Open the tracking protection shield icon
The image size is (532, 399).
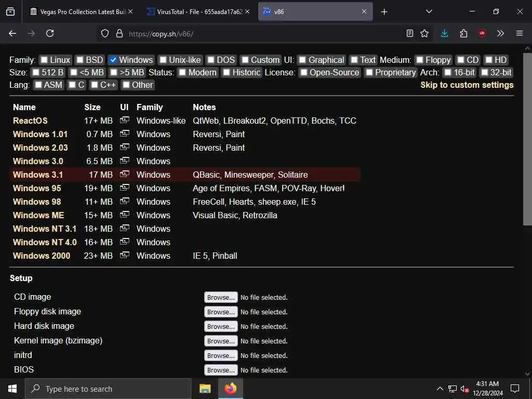105,33
